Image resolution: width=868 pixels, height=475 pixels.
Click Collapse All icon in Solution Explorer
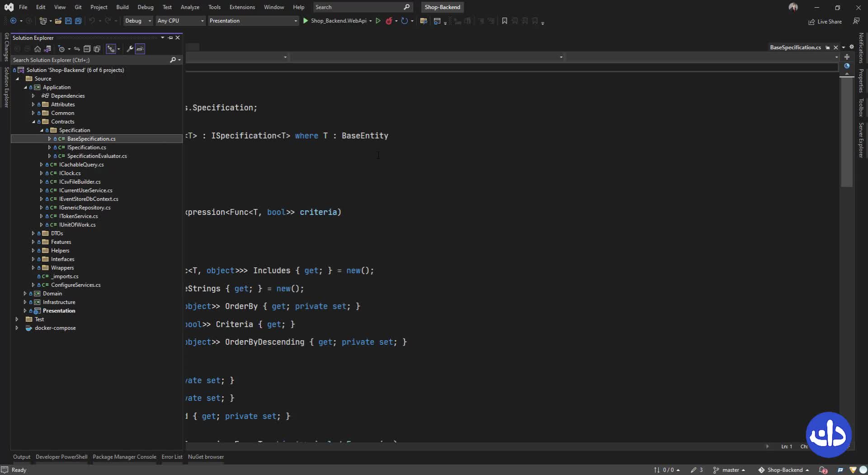(x=87, y=49)
